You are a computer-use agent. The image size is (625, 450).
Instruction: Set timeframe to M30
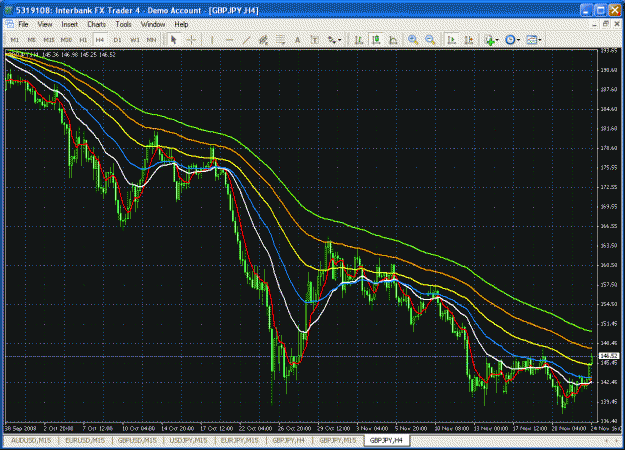66,40
